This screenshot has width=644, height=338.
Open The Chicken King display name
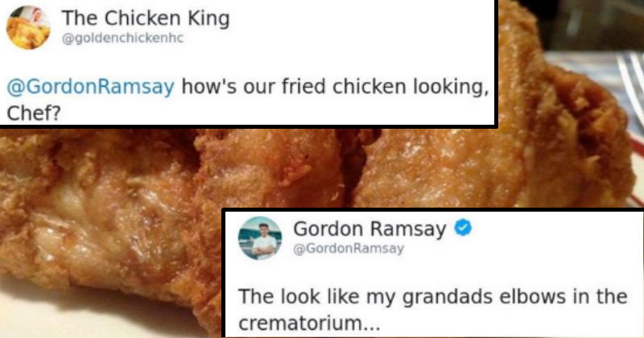click(x=146, y=19)
